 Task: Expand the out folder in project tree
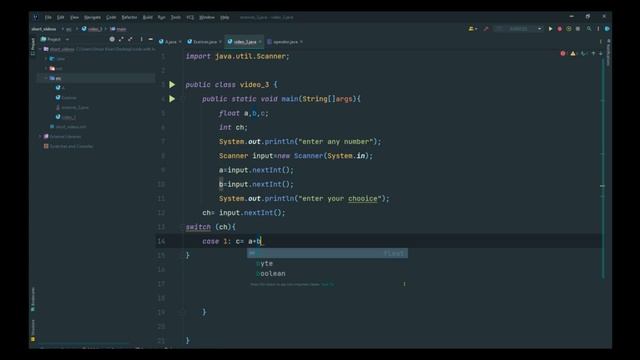pyautogui.click(x=46, y=69)
